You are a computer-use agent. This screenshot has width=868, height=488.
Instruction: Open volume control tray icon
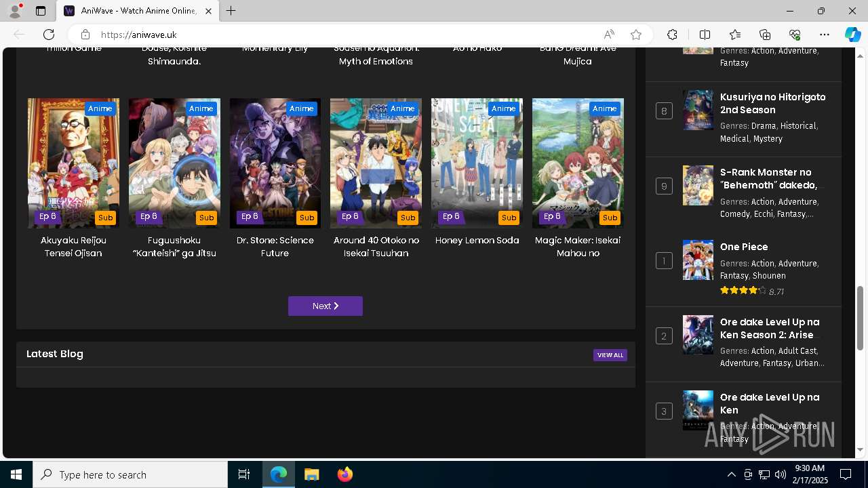pos(780,474)
